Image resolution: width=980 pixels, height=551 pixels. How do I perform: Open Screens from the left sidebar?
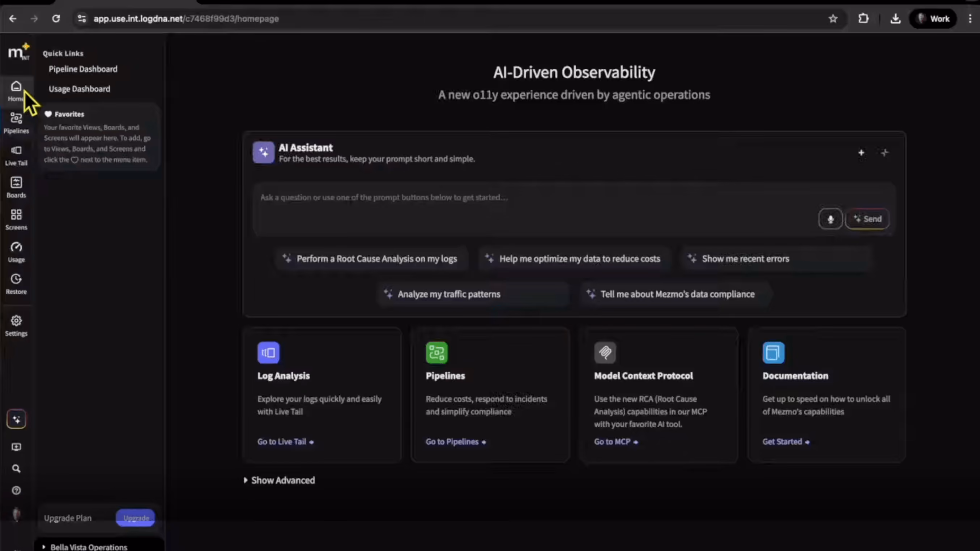coord(16,220)
